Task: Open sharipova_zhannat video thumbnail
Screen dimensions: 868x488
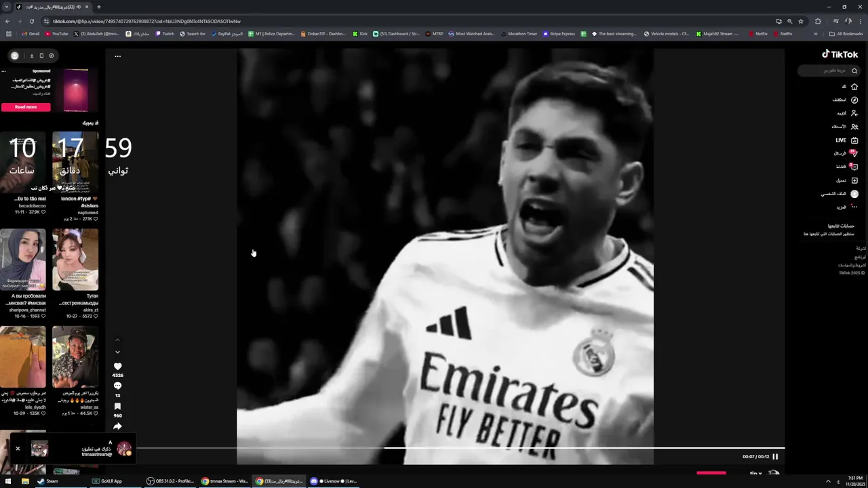Action: [x=23, y=260]
